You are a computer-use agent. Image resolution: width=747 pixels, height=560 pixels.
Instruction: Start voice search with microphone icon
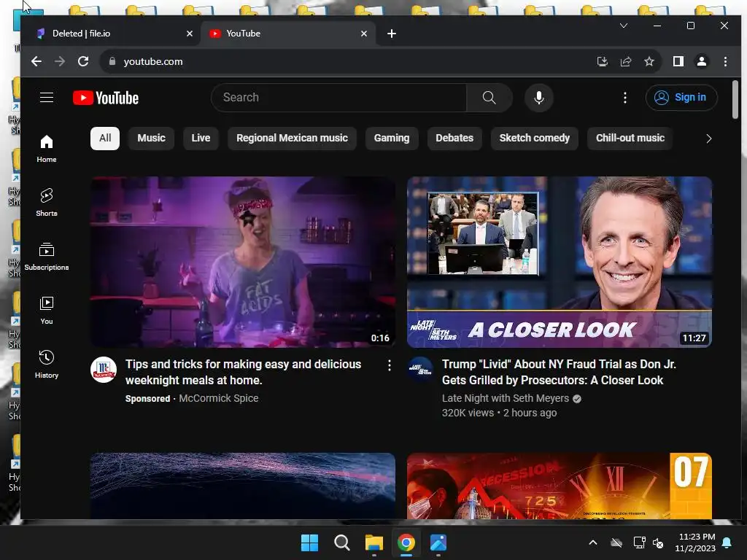[x=539, y=98]
